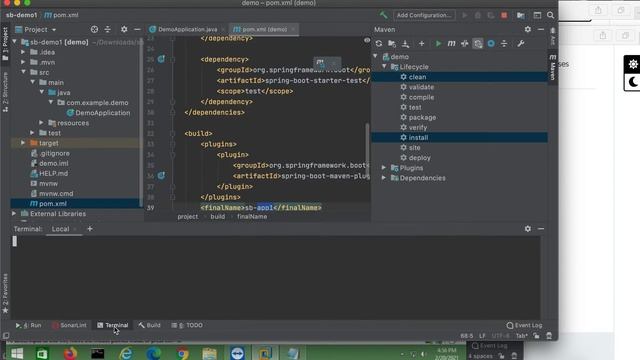Collapse all in Maven toolbar
Image resolution: width=640 pixels, height=360 pixels.
[504, 43]
